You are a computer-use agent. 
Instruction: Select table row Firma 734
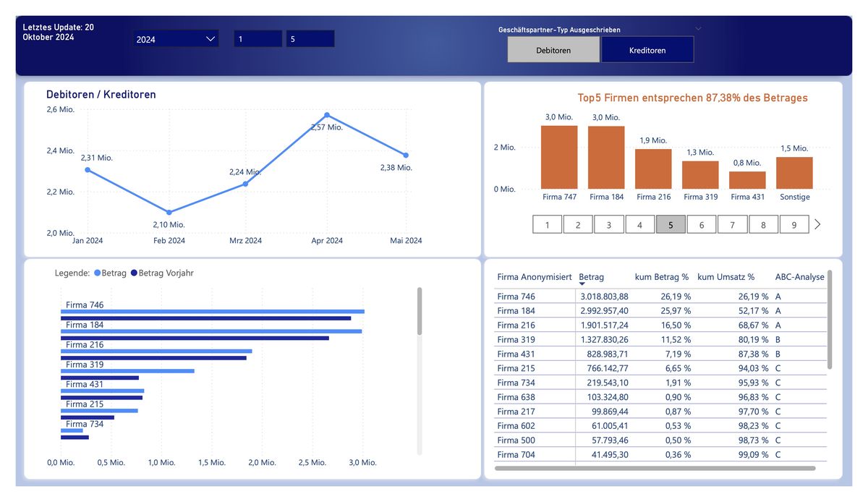(660, 383)
